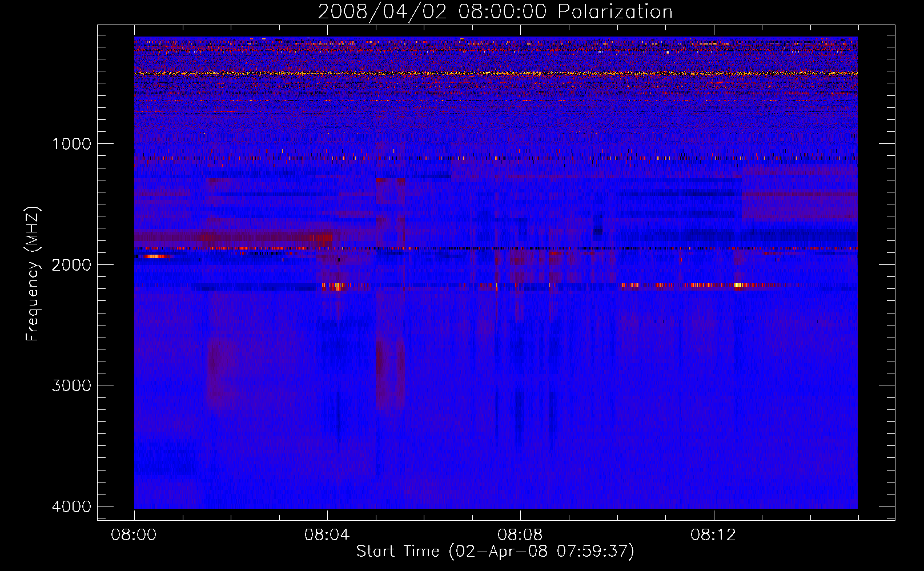Click the plot title '2008/04/02 08:00:00 Polarization'

point(495,12)
